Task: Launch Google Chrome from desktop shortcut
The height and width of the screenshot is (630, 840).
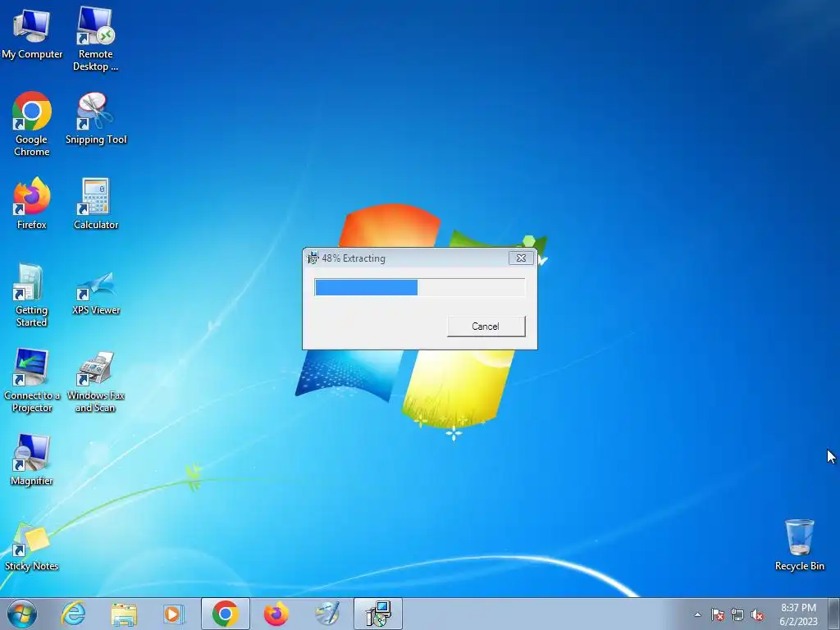Action: tap(32, 124)
